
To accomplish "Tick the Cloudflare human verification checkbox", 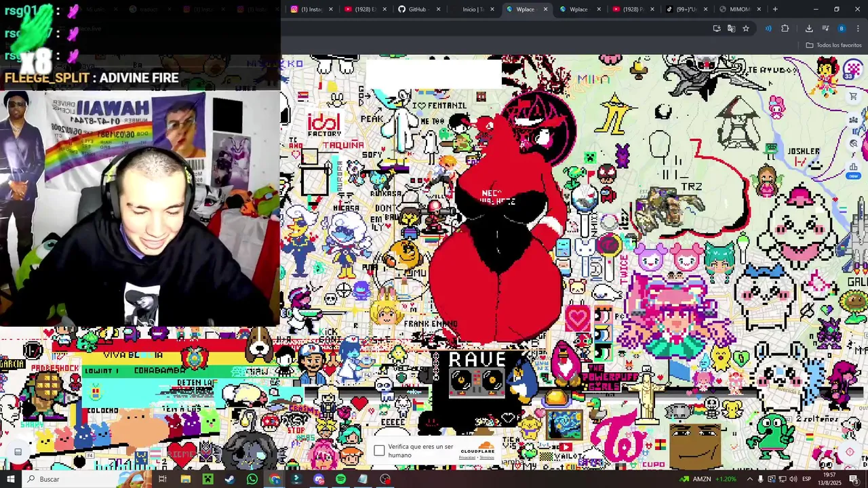I will 379,450.
